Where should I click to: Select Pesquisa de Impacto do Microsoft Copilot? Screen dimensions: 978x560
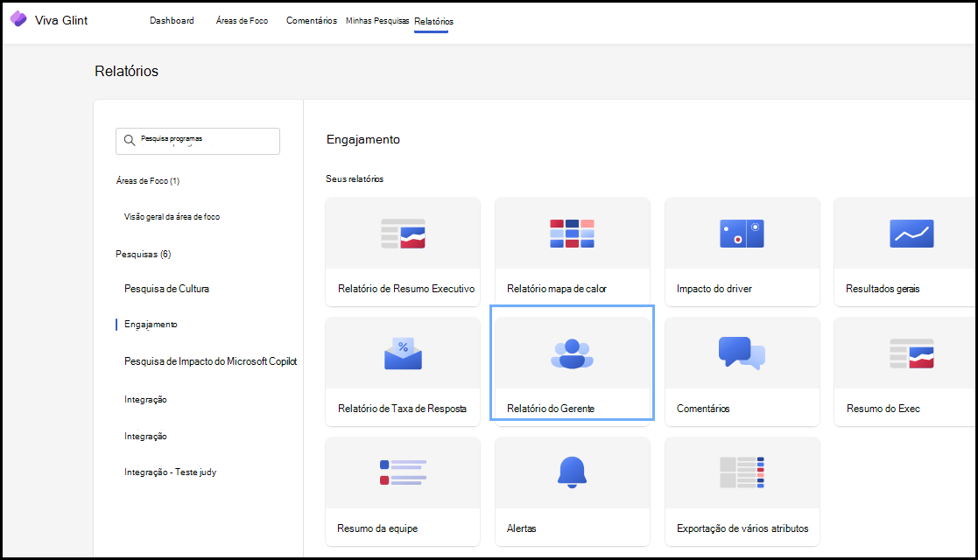click(x=210, y=360)
